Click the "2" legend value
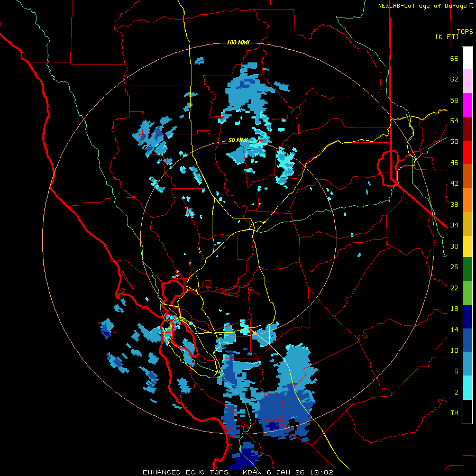 click(456, 392)
